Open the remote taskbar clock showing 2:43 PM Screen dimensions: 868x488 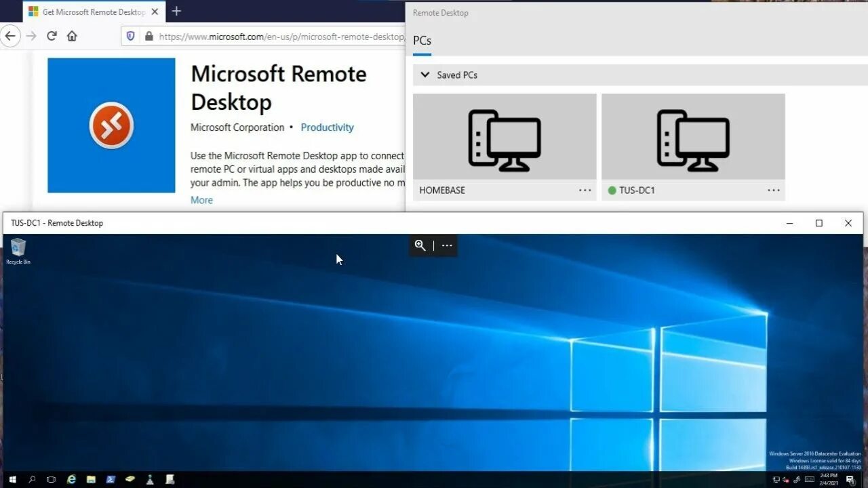[x=830, y=480]
